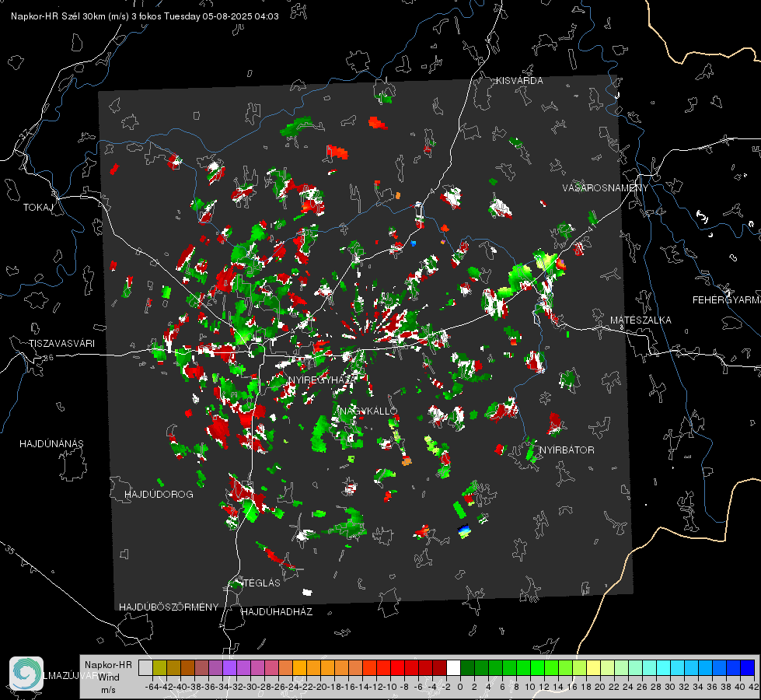Select the TISZAVASVÁRI town label
761x700 pixels.
[61, 344]
